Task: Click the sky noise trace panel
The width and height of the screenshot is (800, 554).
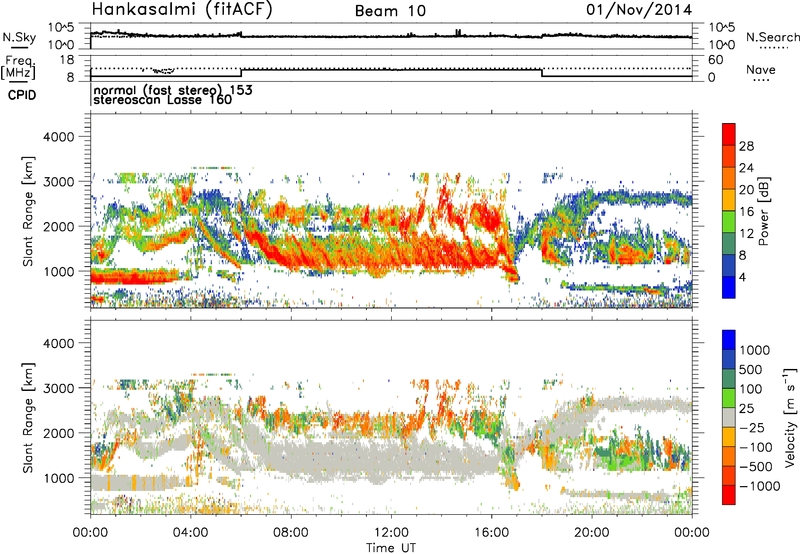Action: [391, 36]
